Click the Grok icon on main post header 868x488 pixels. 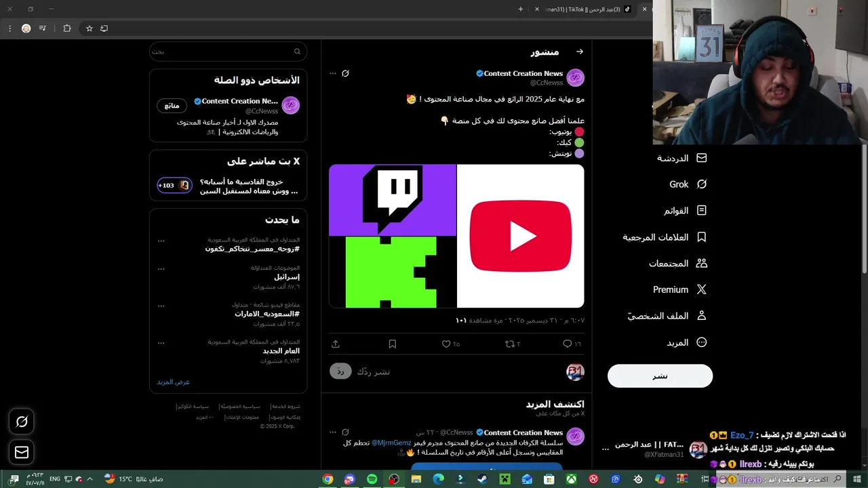click(345, 73)
